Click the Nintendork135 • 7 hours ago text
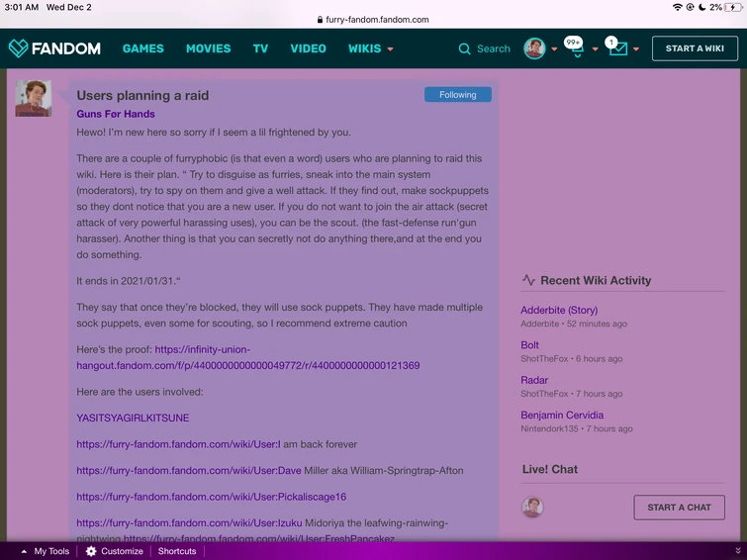This screenshot has height=560, width=747. point(577,428)
